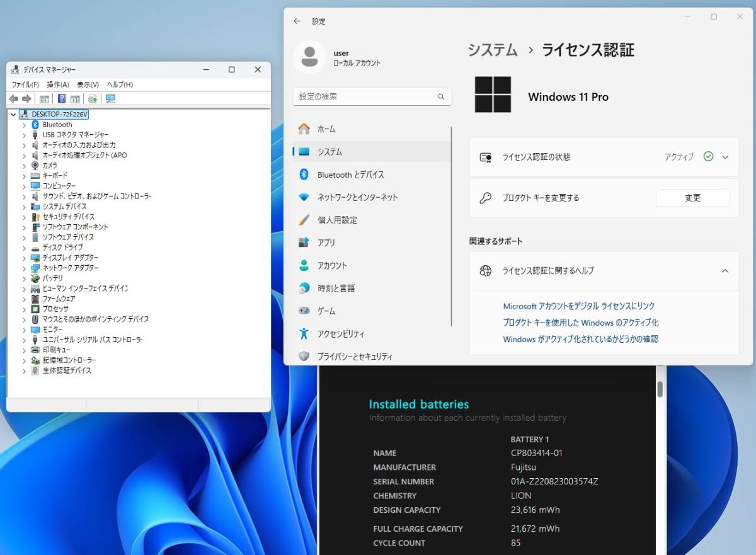756x555 pixels.
Task: Expand the バッテリ category chevron
Action: pos(25,278)
